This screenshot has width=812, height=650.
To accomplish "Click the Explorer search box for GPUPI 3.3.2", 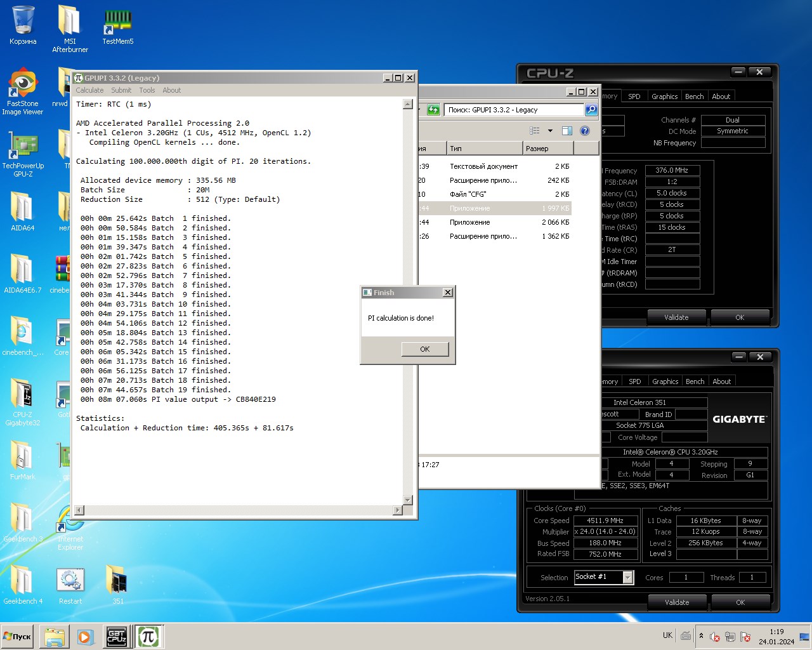I will 514,110.
